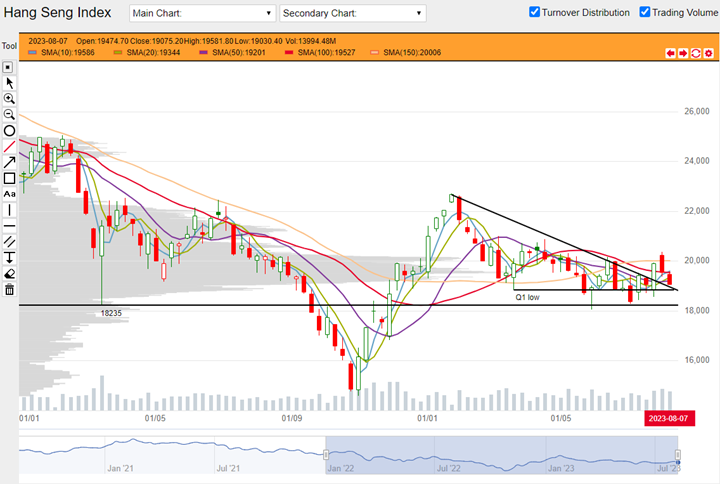Click the SMA(20) olive legend swatch

tap(118, 52)
